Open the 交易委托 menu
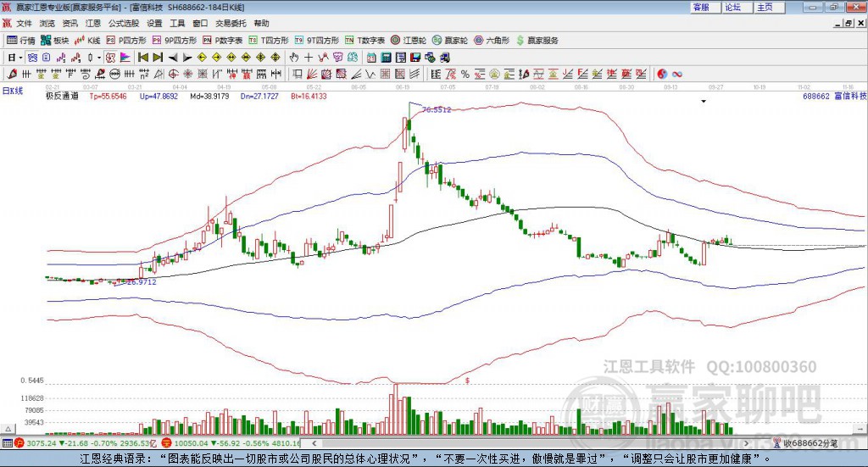The width and height of the screenshot is (868, 467). (x=231, y=23)
